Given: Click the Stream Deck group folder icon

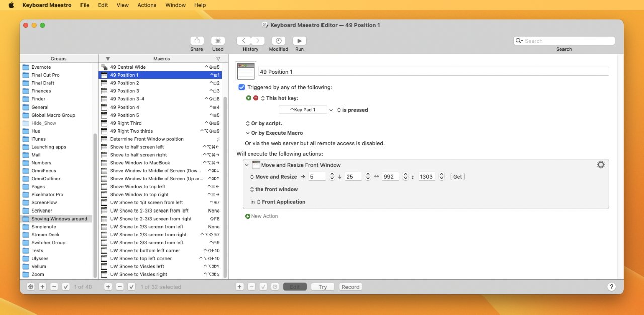Looking at the screenshot, I should tap(26, 235).
